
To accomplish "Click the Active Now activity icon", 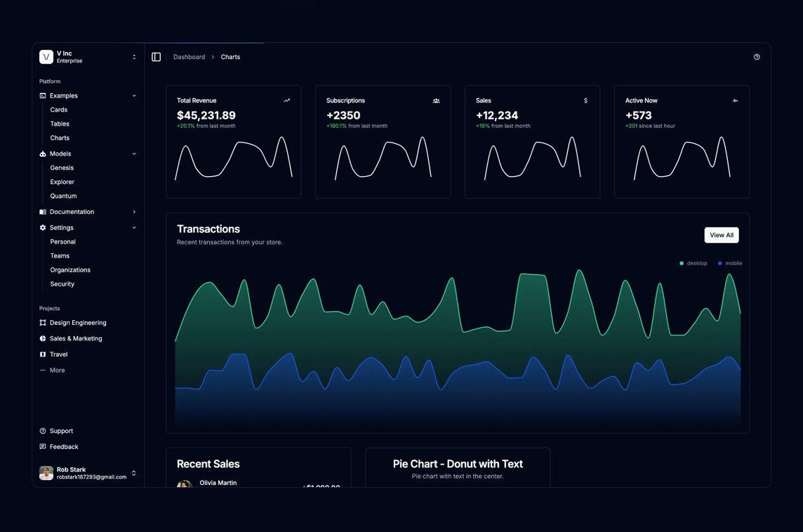I will pyautogui.click(x=735, y=101).
